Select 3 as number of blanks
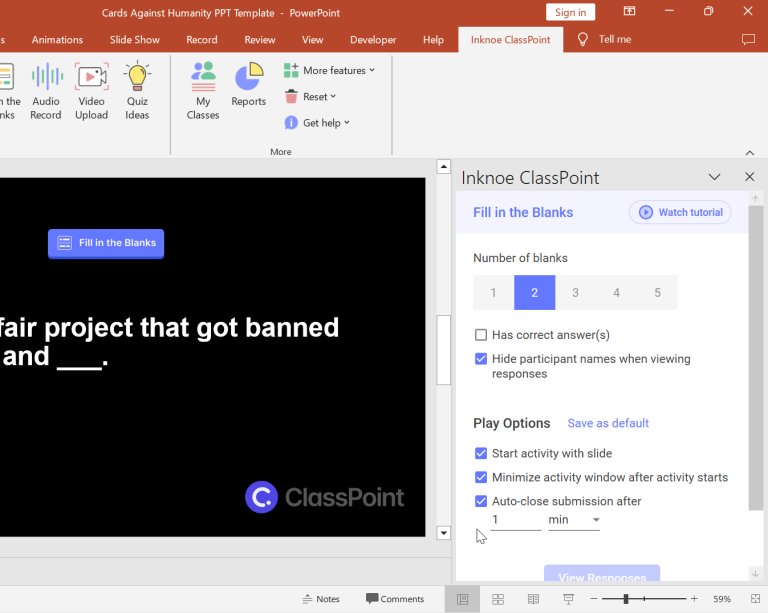 [575, 293]
